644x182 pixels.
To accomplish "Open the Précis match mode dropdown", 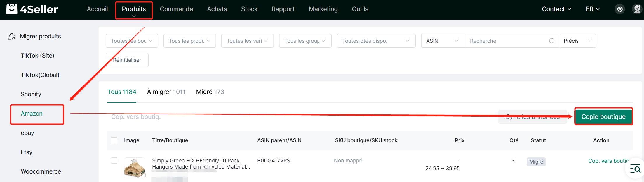I will [578, 41].
